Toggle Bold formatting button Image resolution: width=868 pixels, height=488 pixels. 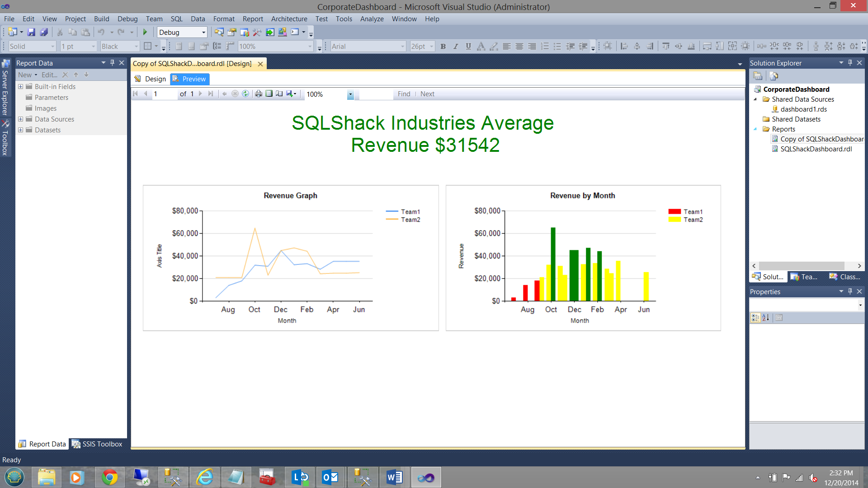point(443,46)
